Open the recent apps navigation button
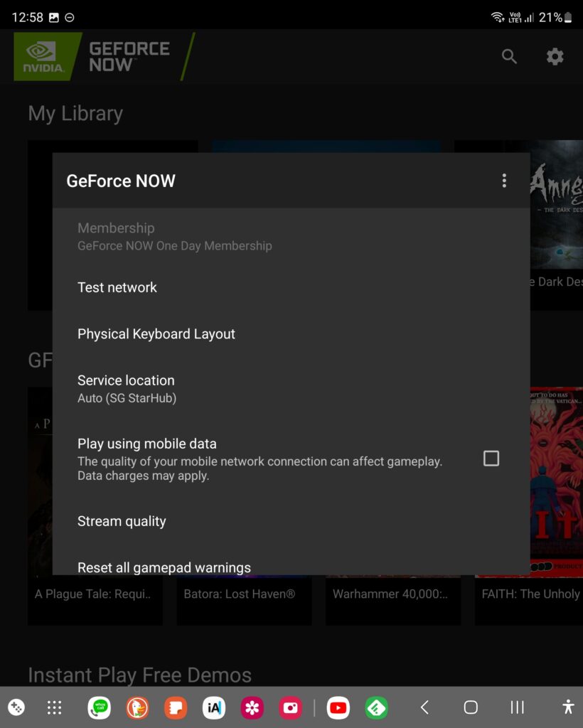The image size is (583, 728). point(517,707)
